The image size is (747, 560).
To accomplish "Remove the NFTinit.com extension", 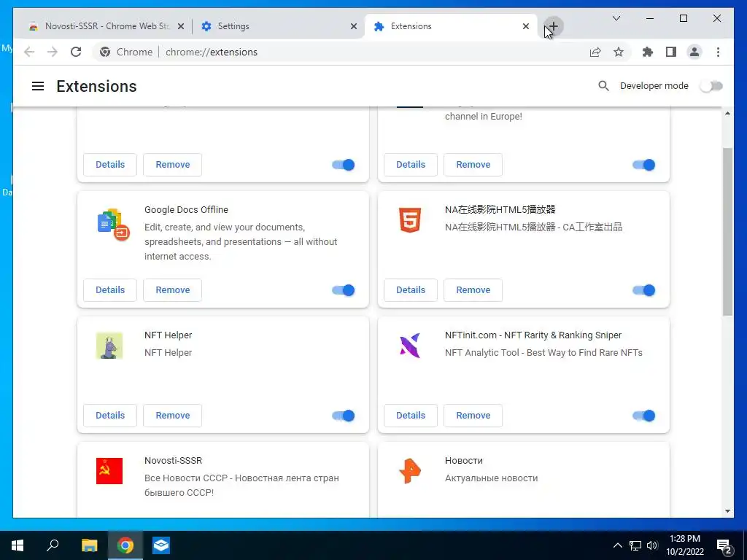I will [473, 415].
